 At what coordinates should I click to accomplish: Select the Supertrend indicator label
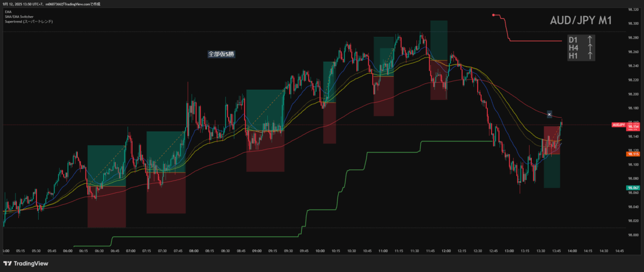pyautogui.click(x=27, y=21)
